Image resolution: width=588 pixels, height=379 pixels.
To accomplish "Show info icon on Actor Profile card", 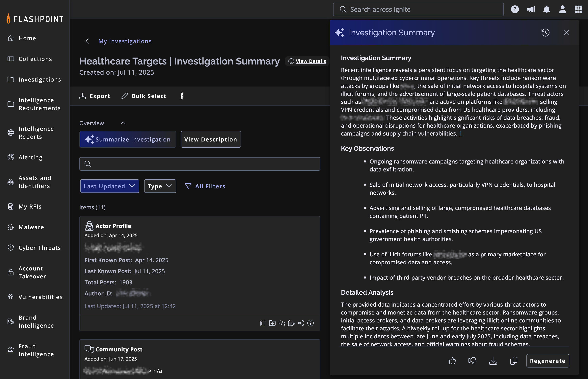I will tap(310, 323).
